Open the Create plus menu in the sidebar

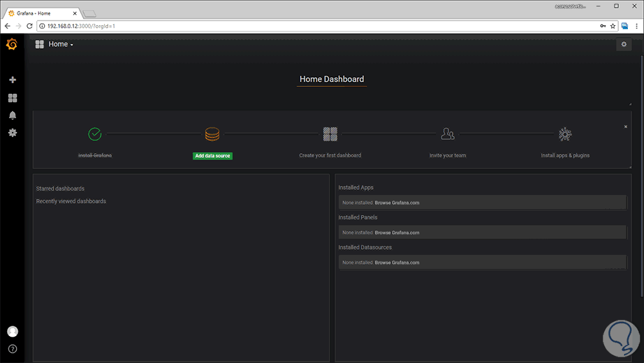(13, 80)
